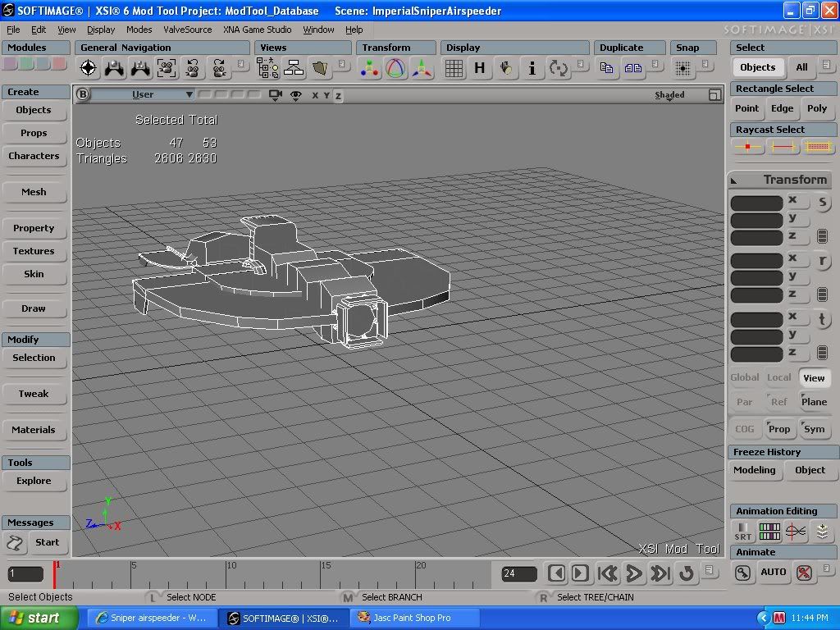Select the rotate sphere transform icon
840x630 pixels.
tap(395, 68)
